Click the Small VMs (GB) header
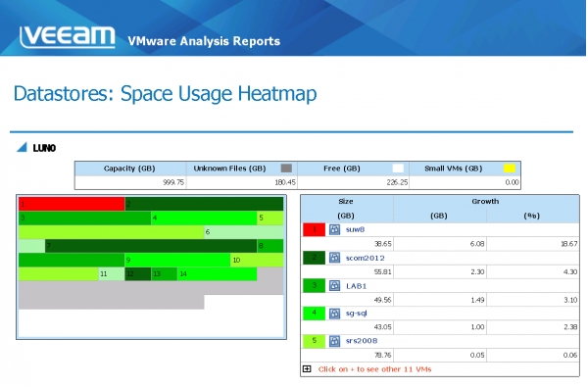 pos(465,169)
